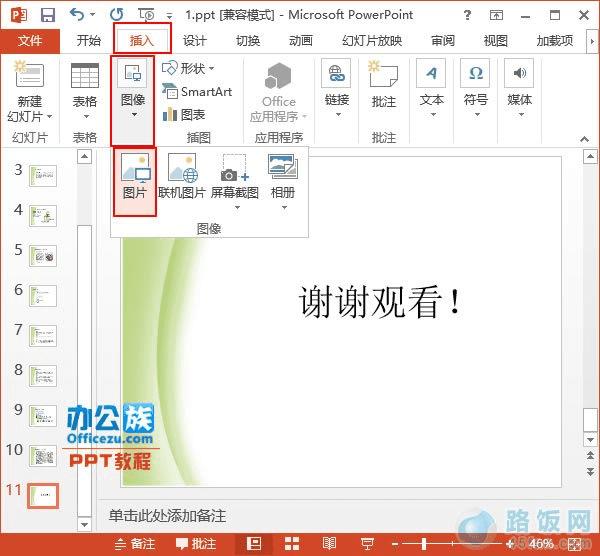
Task: Click the zoom slider handle
Action: tap(424, 544)
